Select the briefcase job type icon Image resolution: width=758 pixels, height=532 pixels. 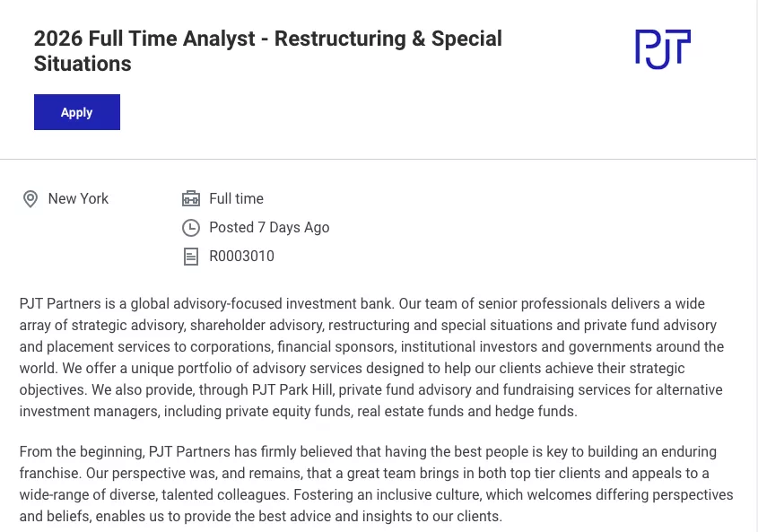click(191, 199)
